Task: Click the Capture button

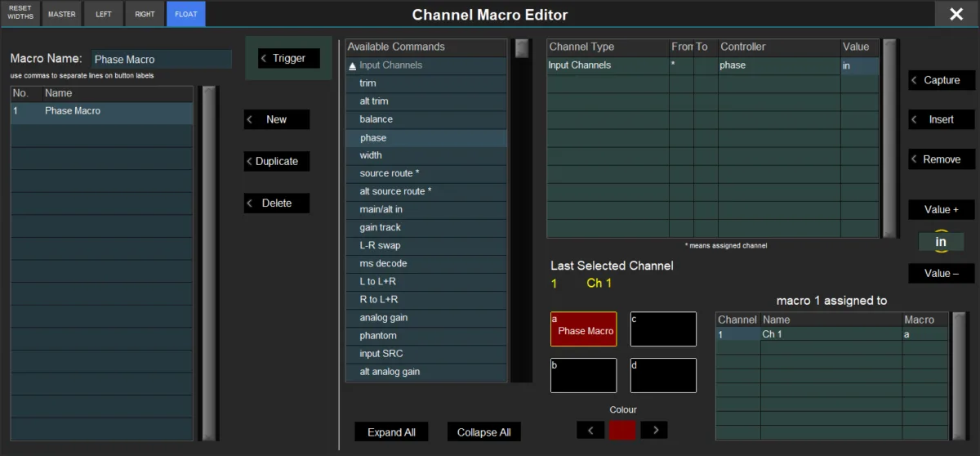Action: [942, 80]
